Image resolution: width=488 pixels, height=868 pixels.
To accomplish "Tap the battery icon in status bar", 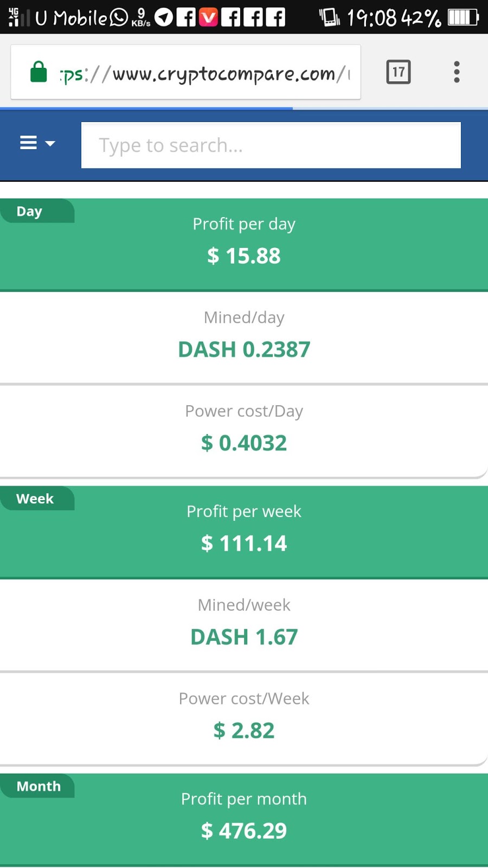I will [463, 18].
